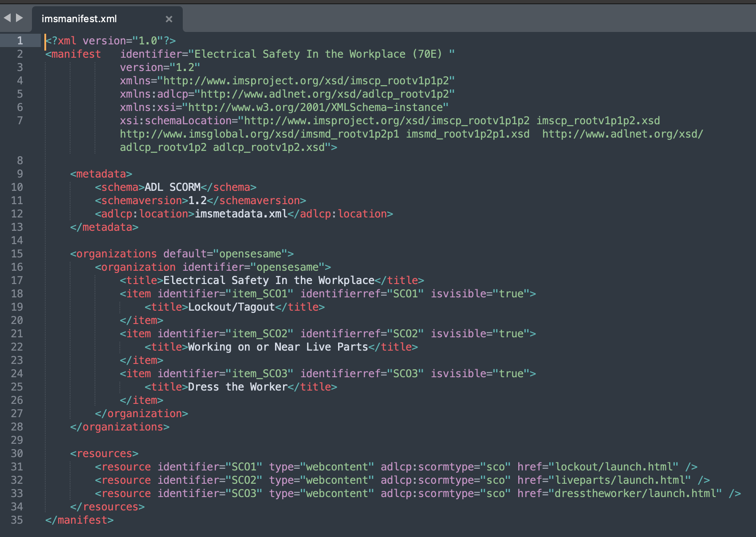This screenshot has height=537, width=756.
Task: Click the identifierref="SCO3" attribute
Action: pyautogui.click(x=362, y=374)
